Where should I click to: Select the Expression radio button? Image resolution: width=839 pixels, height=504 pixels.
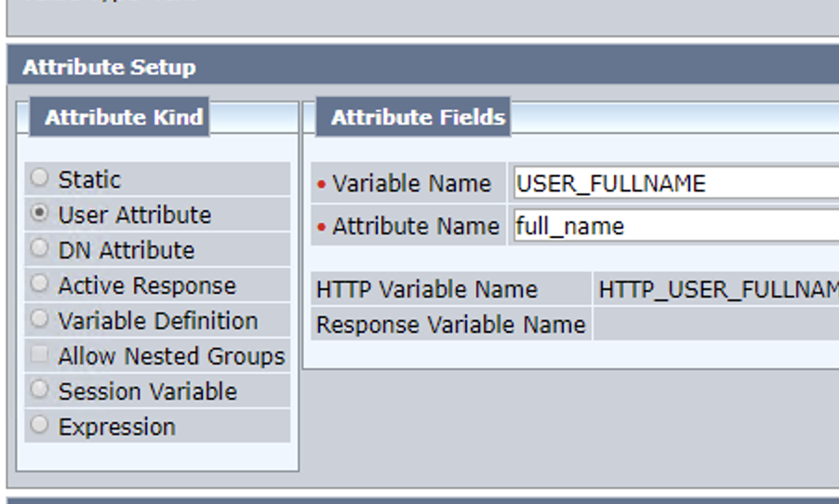tap(39, 425)
